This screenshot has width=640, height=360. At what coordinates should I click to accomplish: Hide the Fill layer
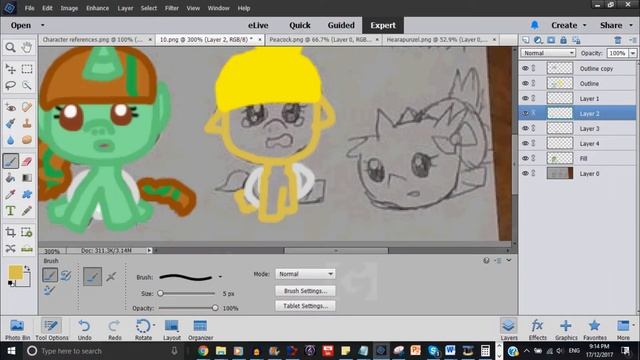point(525,158)
